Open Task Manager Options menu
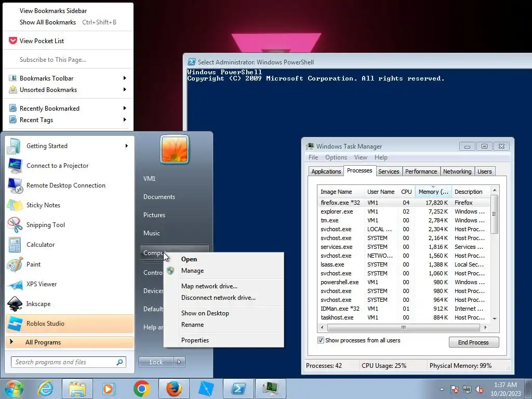The width and height of the screenshot is (532, 399). (x=336, y=157)
